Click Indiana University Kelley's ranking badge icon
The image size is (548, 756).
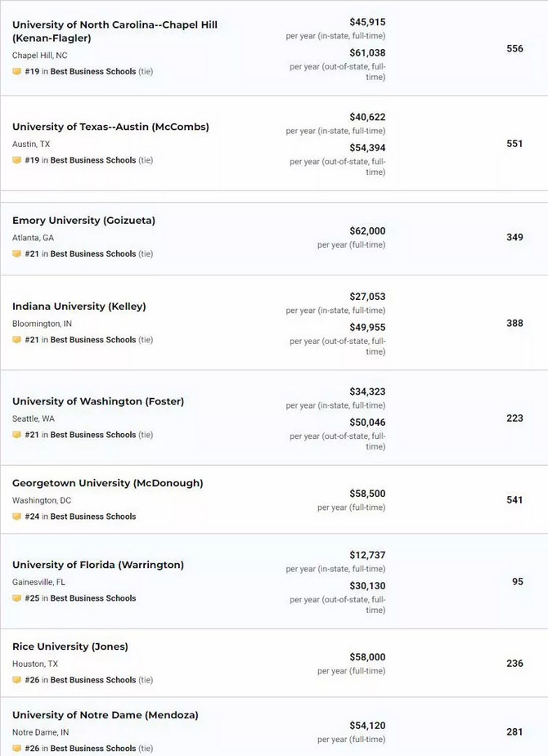click(17, 339)
